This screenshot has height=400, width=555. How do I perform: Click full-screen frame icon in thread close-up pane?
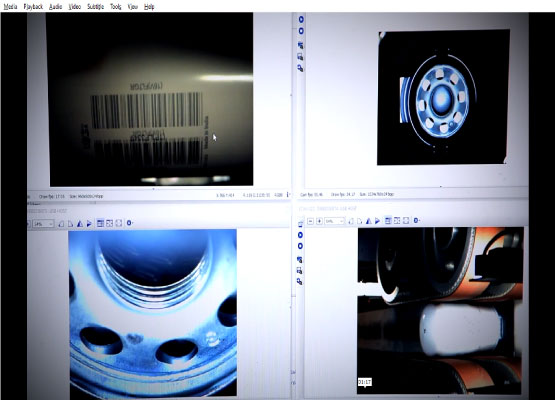click(119, 223)
